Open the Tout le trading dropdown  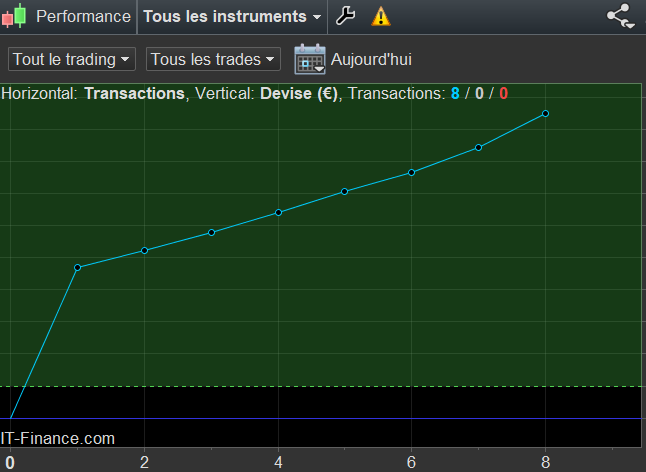pyautogui.click(x=72, y=59)
